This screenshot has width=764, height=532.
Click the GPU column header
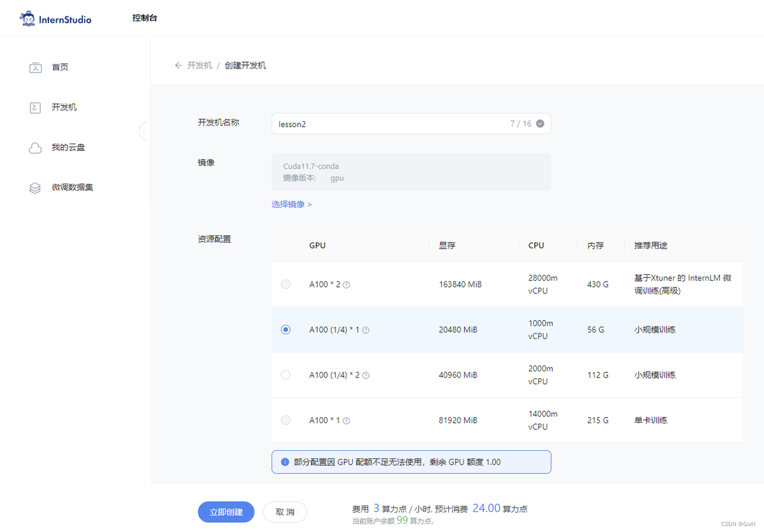click(318, 246)
